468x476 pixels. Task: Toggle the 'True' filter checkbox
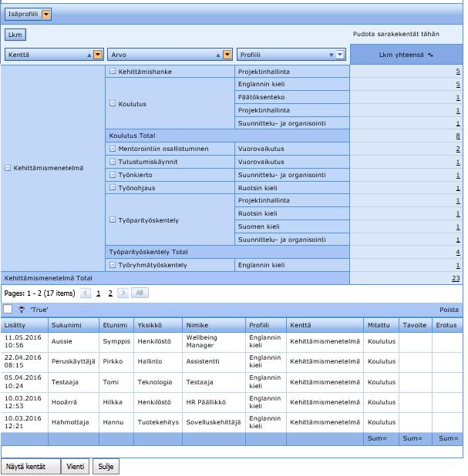8,310
